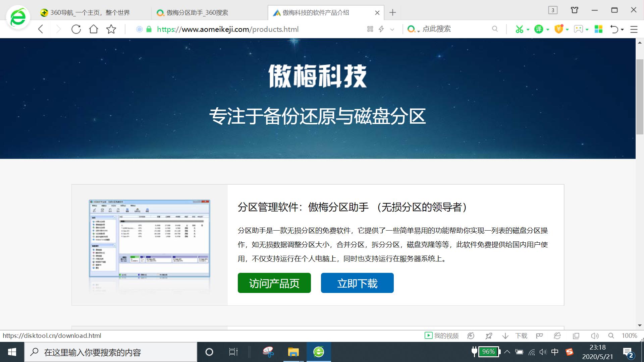Image resolution: width=644 pixels, height=362 pixels.
Task: Expand the translate tool dropdown arrow
Action: 547,29
